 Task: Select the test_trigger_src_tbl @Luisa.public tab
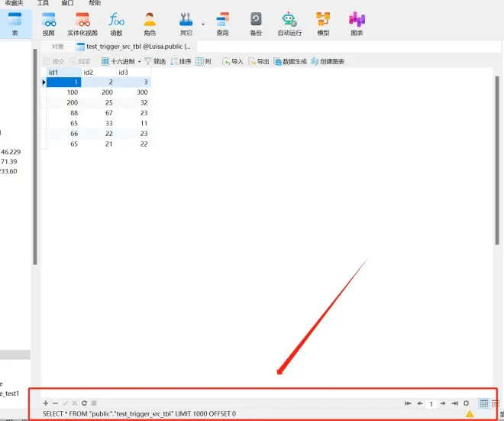[x=134, y=47]
